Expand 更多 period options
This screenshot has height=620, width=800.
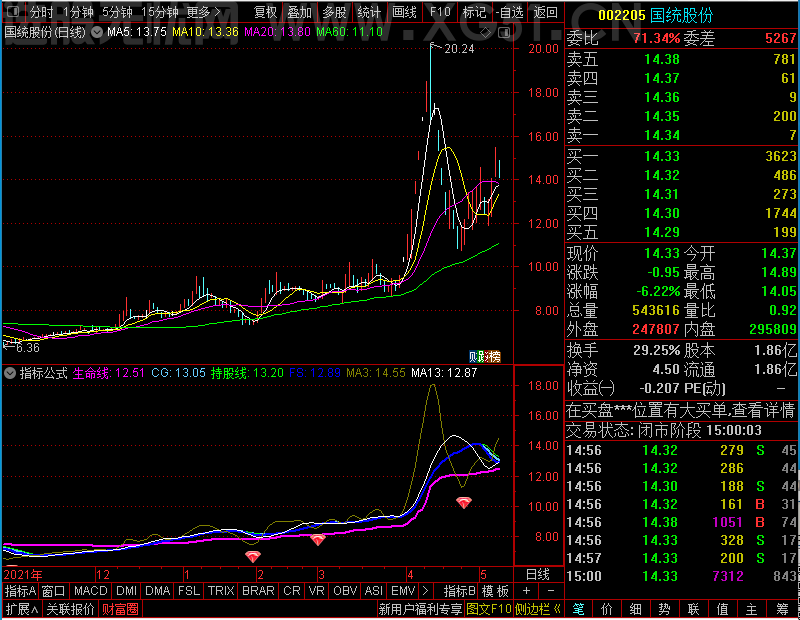pos(204,12)
